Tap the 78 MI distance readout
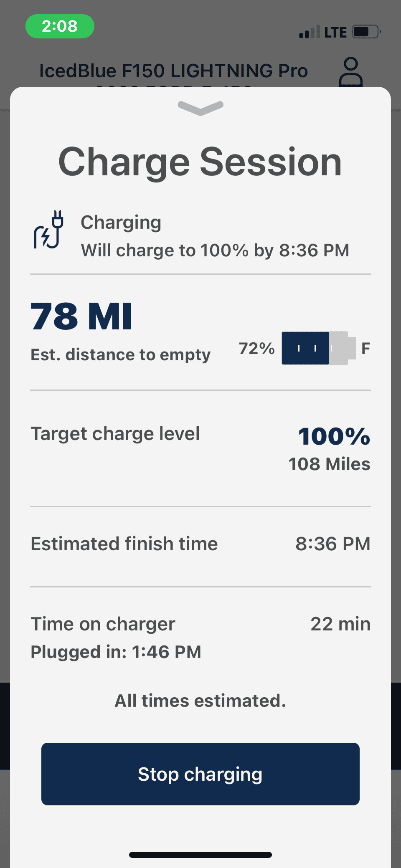 tap(81, 316)
